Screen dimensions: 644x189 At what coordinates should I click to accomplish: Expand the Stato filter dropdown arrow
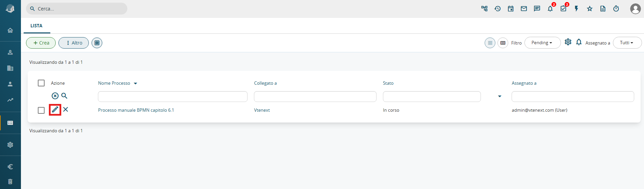coord(499,97)
